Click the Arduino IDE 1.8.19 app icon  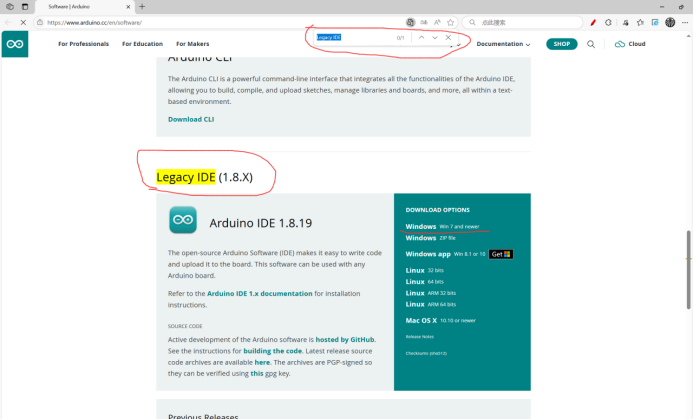pos(183,220)
